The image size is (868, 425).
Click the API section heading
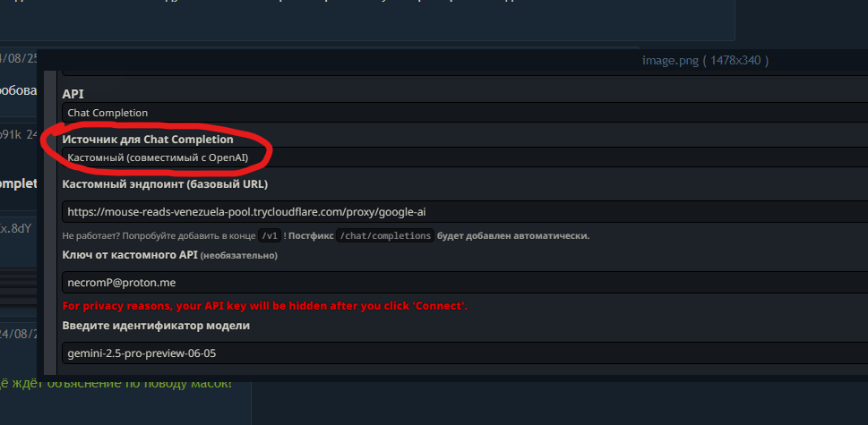[x=73, y=94]
